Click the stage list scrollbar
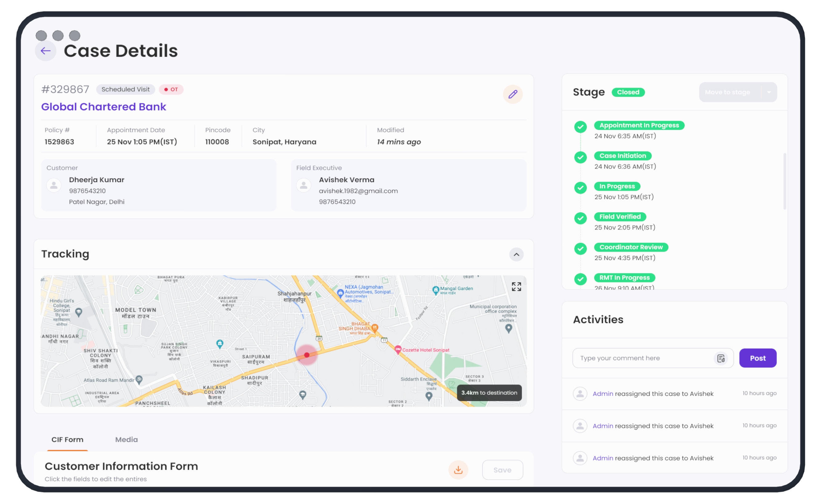824x504 pixels. (785, 182)
